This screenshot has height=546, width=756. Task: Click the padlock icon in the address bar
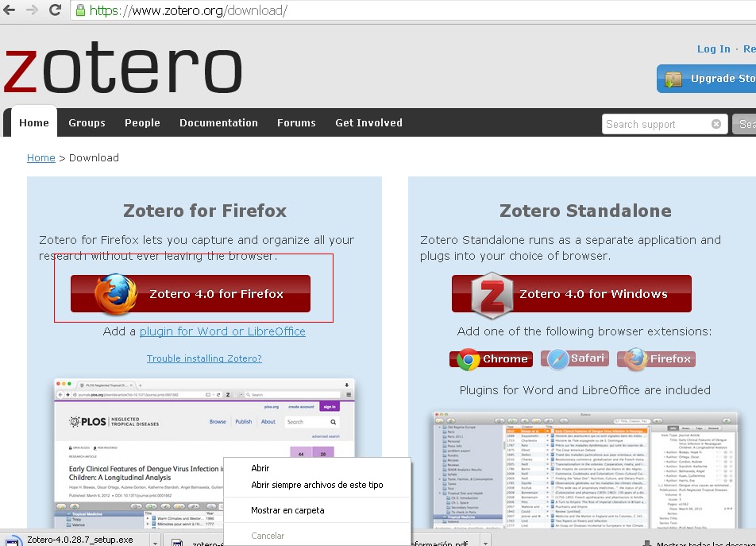pos(80,11)
